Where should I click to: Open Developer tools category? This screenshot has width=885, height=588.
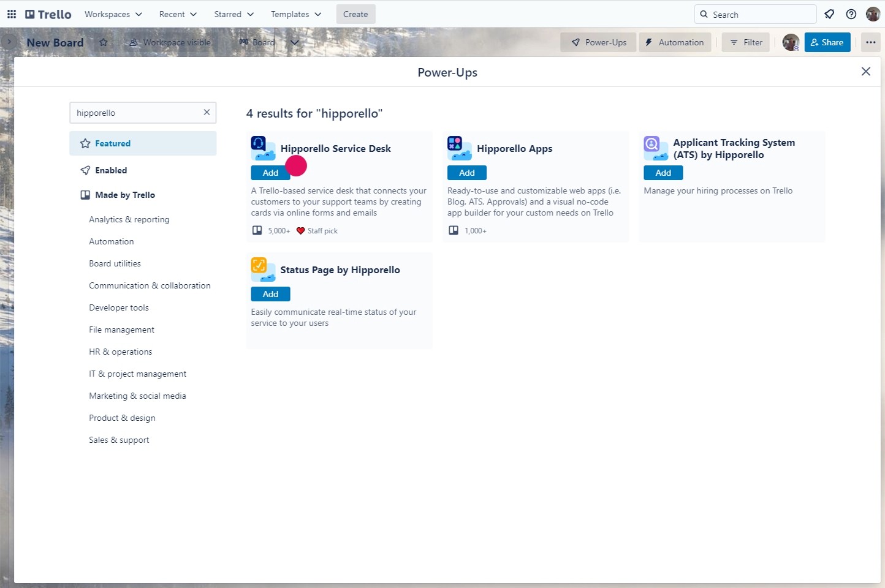pos(119,307)
